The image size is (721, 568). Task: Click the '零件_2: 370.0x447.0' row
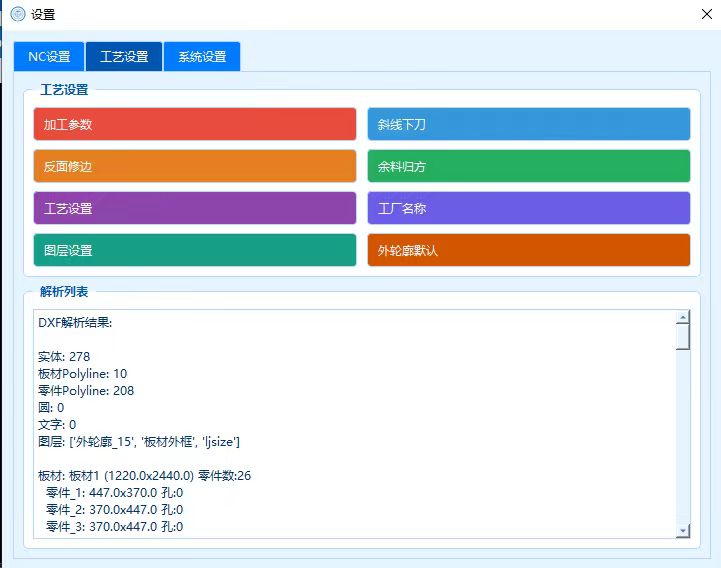click(x=114, y=510)
